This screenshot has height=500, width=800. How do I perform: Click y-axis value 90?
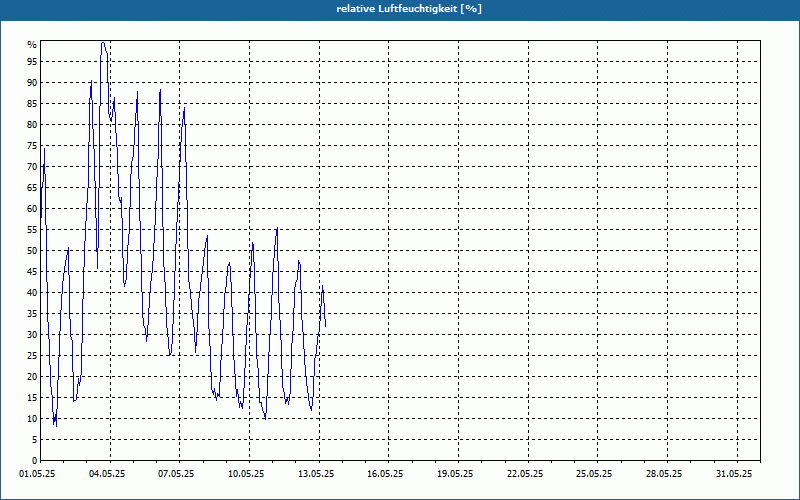tap(32, 83)
